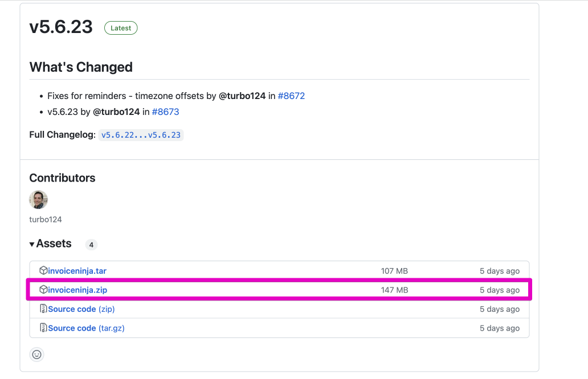Click the 'Full Changelog:' label
588x379 pixels.
tap(63, 135)
